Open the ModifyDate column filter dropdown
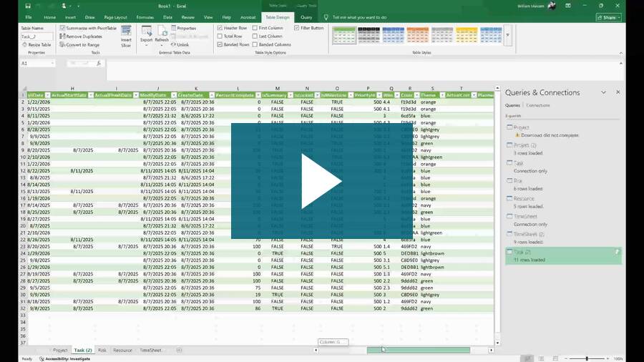 click(174, 95)
